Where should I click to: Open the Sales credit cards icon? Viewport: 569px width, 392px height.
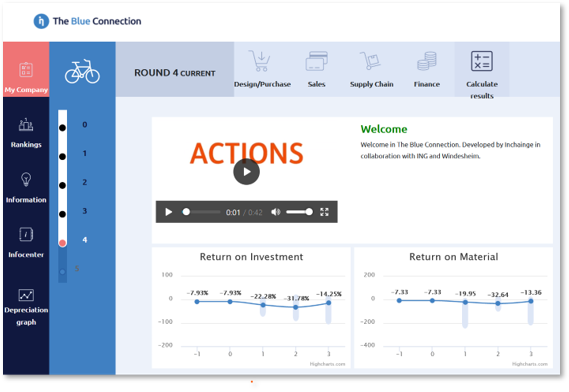pos(316,61)
